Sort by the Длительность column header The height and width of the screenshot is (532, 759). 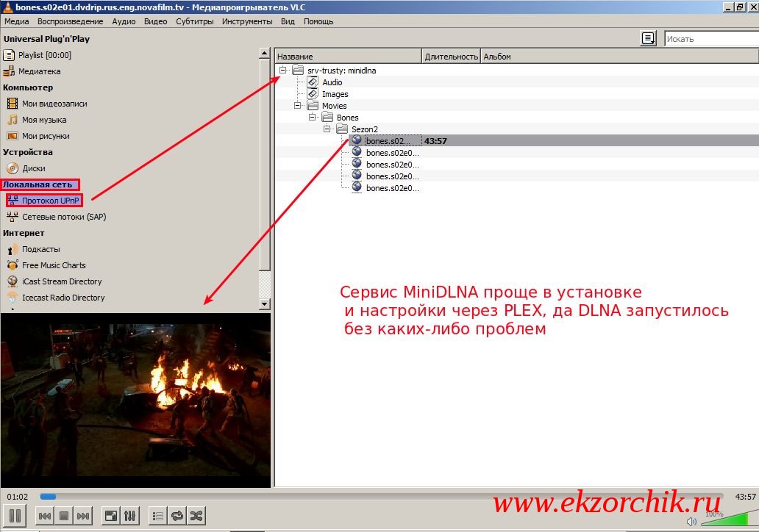[451, 56]
